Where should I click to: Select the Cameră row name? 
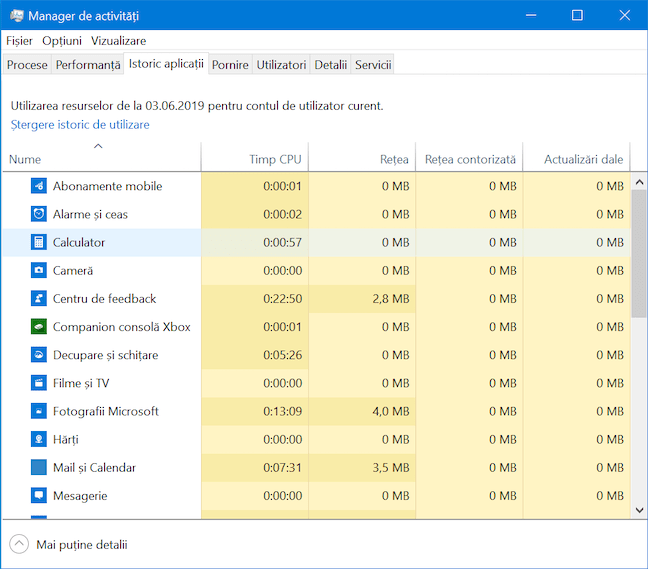(x=73, y=270)
